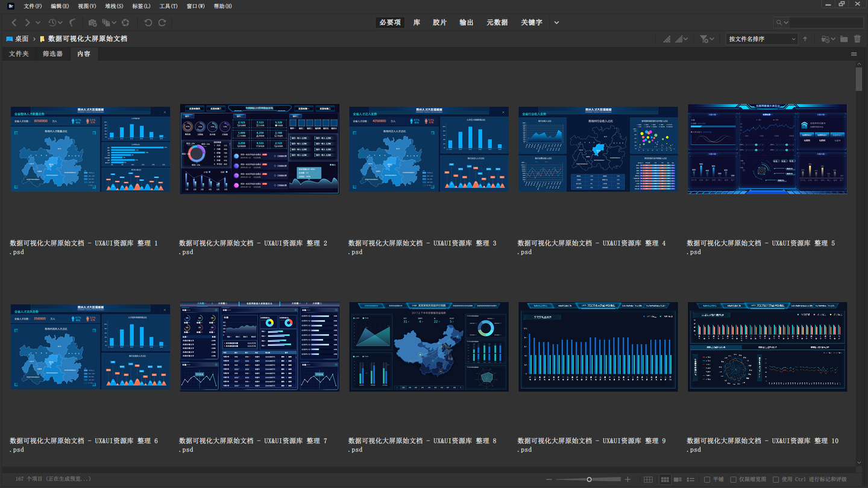Viewport: 868px width, 488px height.
Task: Click the thumbnail quality browse-quickly icon
Action: pyautogui.click(x=667, y=39)
